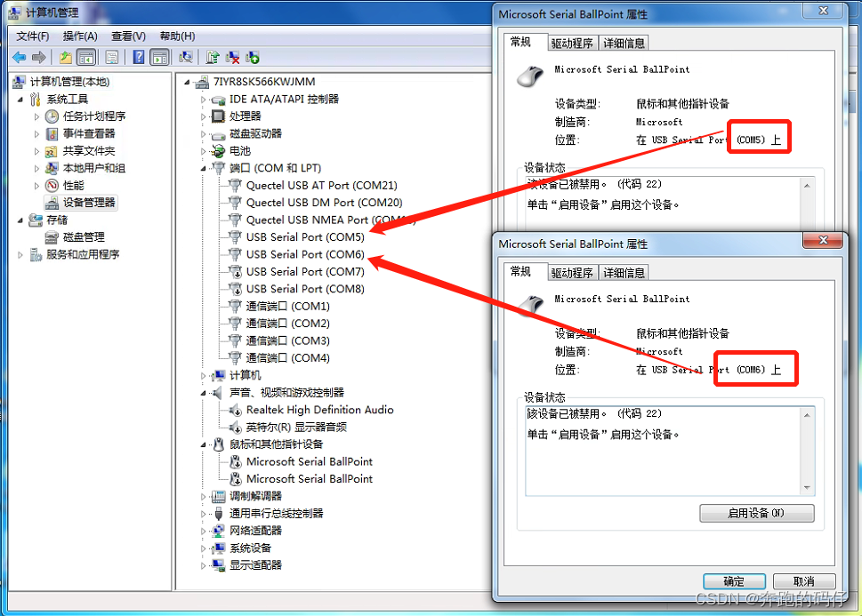
Task: Switch to 驱动程序 tab in front dialog
Action: 572,273
